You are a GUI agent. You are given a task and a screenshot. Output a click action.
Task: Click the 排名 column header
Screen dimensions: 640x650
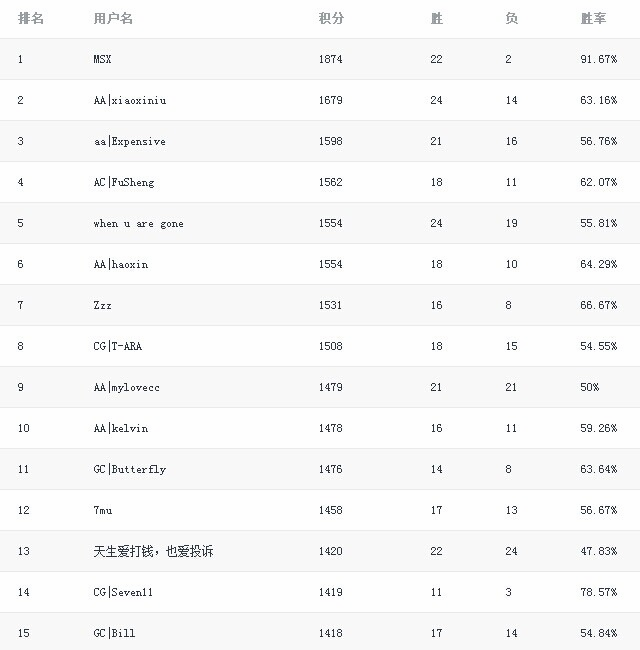[x=30, y=19]
